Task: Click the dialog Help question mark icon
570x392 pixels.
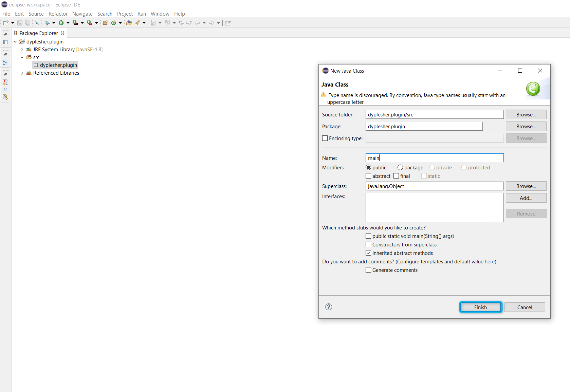Action: [x=328, y=307]
